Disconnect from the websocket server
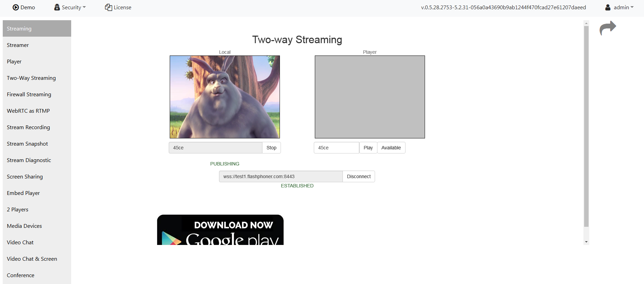Image resolution: width=644 pixels, height=284 pixels. 358,176
